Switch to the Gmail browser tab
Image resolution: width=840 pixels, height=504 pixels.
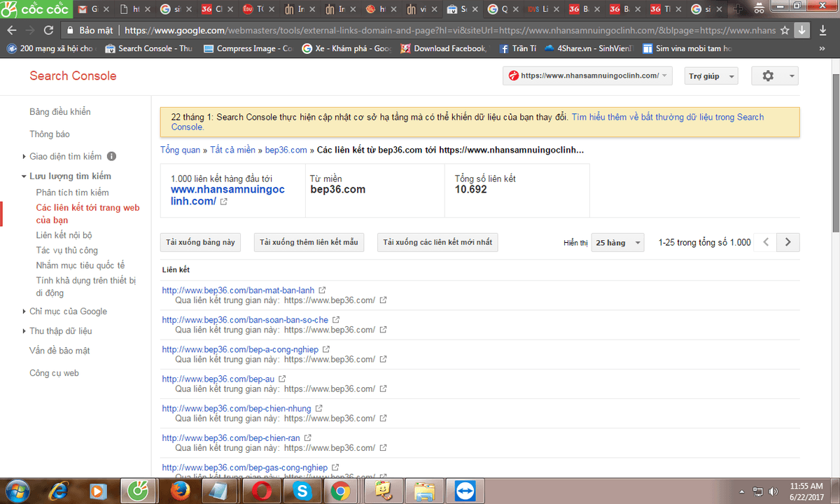[x=93, y=10]
